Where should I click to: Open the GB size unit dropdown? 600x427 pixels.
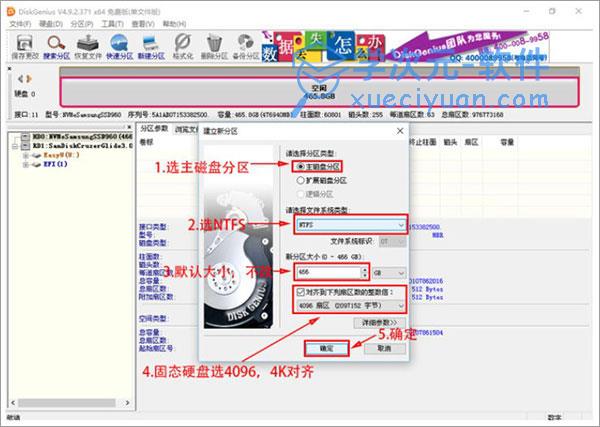pos(390,273)
